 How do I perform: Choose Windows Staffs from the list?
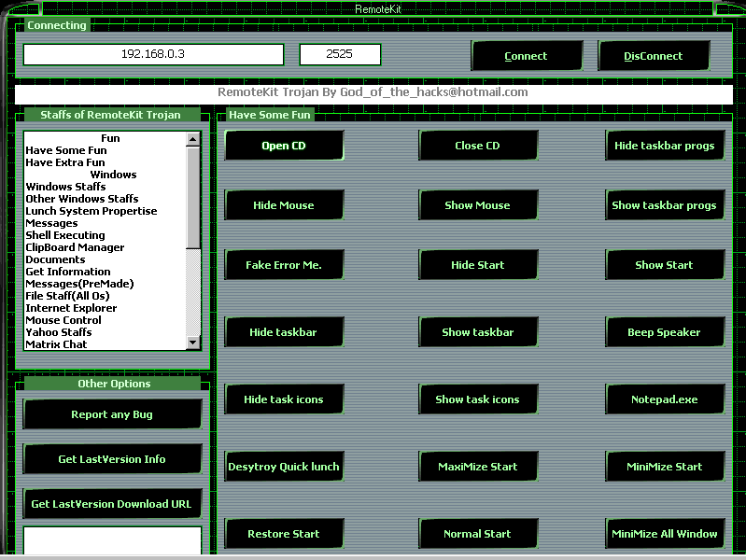coord(65,187)
